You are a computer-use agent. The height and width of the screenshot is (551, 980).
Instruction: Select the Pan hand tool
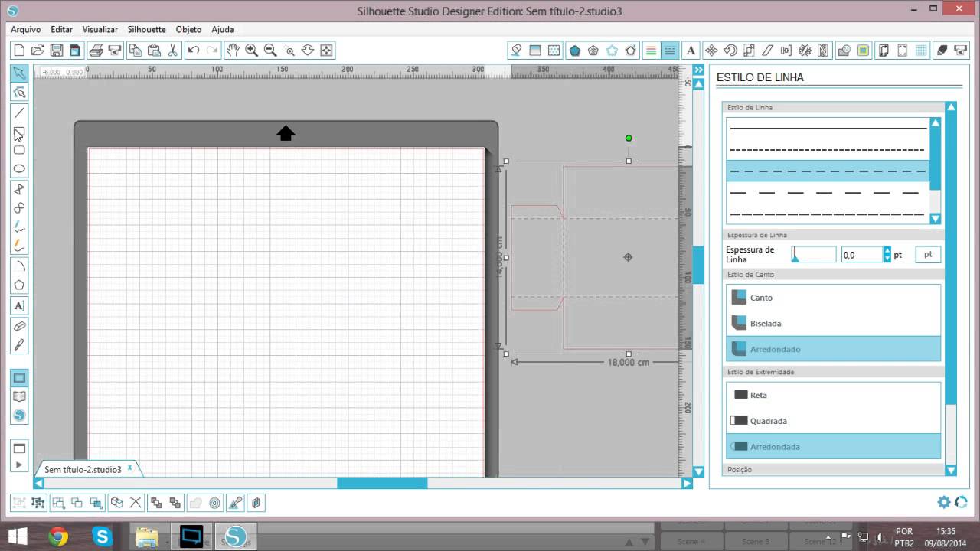point(233,51)
